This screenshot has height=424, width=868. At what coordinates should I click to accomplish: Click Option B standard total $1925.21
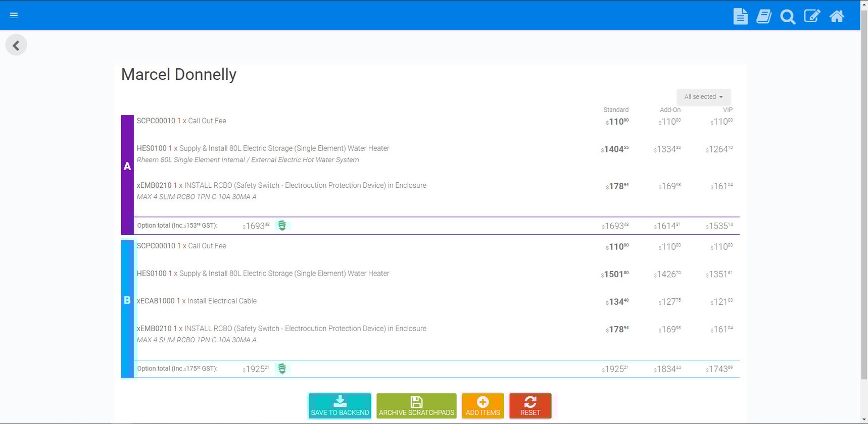click(x=615, y=369)
